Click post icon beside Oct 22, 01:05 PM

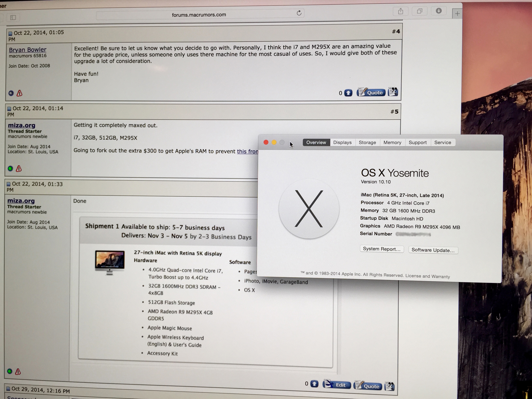coord(10,33)
